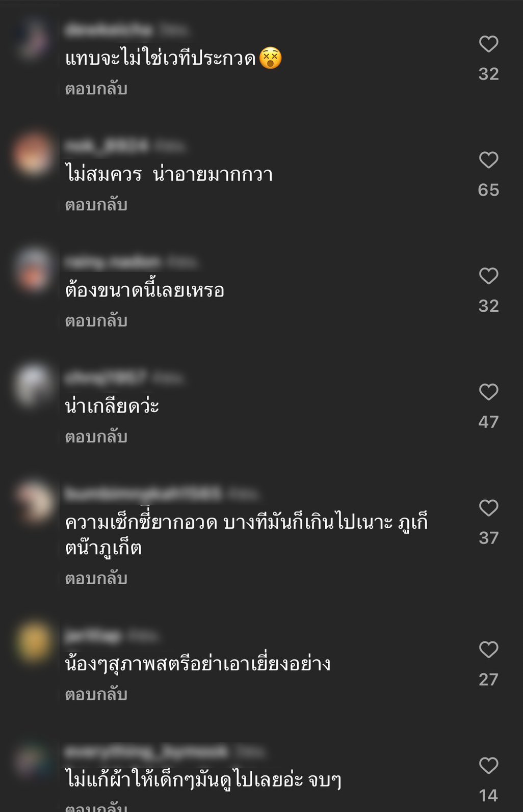Like the comment ต้องขนาดนี้เลยเหรอ

point(488,276)
